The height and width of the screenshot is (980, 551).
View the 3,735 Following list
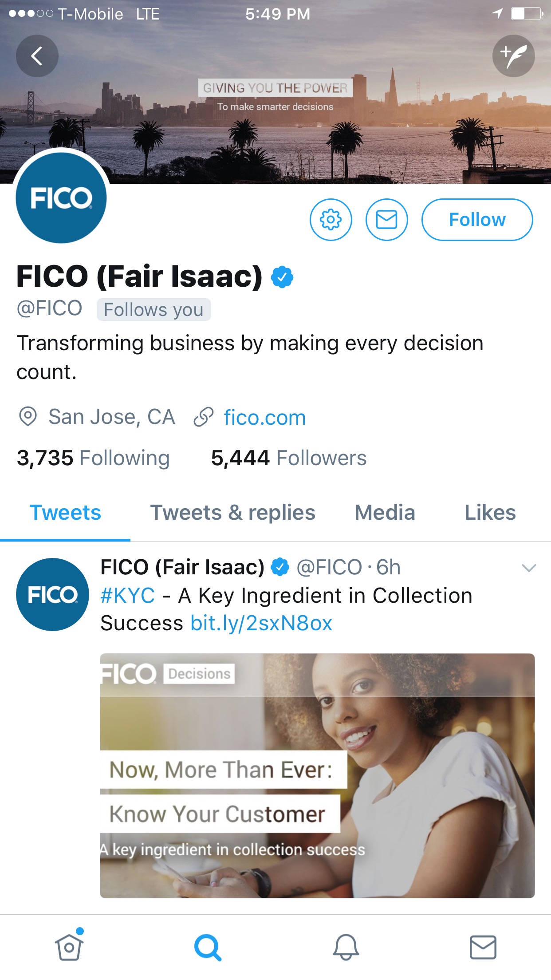coord(93,458)
